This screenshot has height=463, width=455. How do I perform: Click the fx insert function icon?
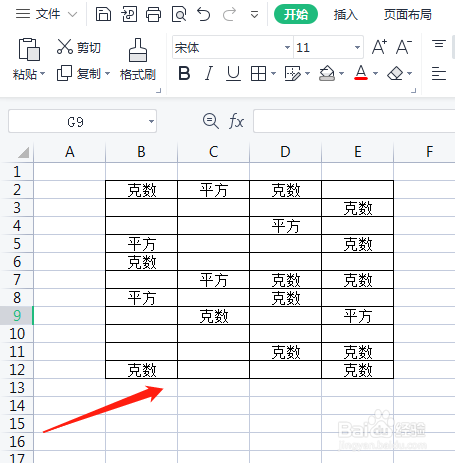tap(236, 121)
